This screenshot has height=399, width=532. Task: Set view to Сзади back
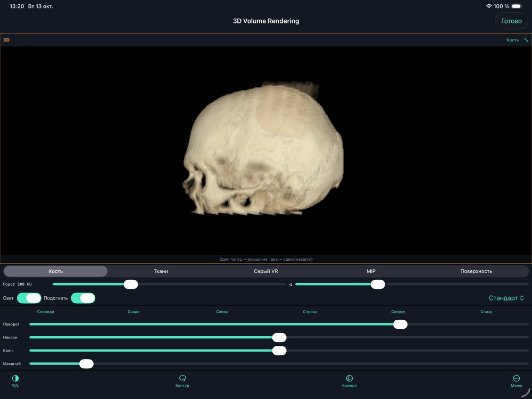pyautogui.click(x=134, y=311)
